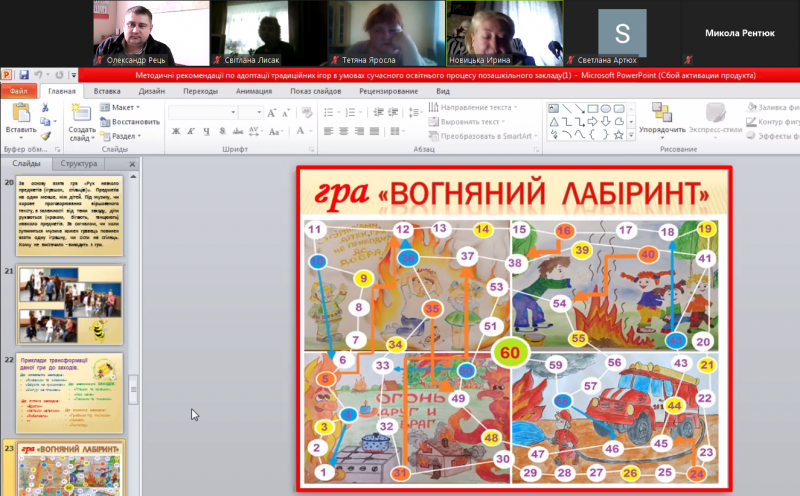
Task: Open the font color A picker
Action: pos(303,131)
